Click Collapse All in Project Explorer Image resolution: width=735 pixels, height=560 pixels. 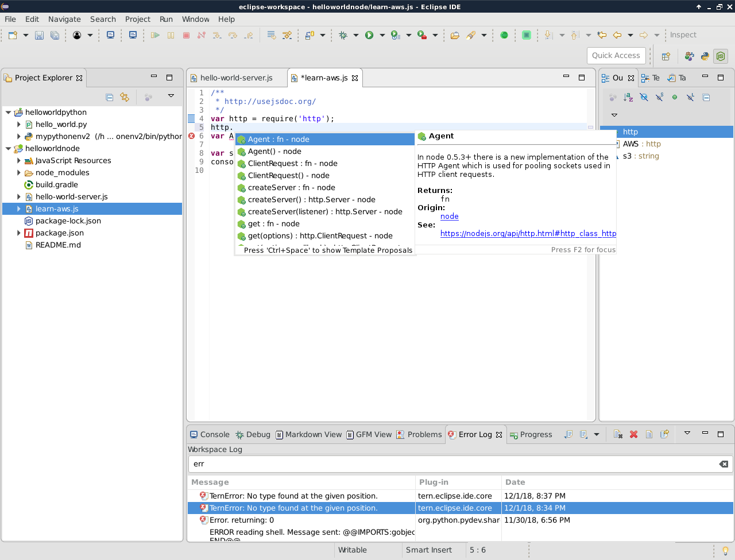tap(110, 98)
